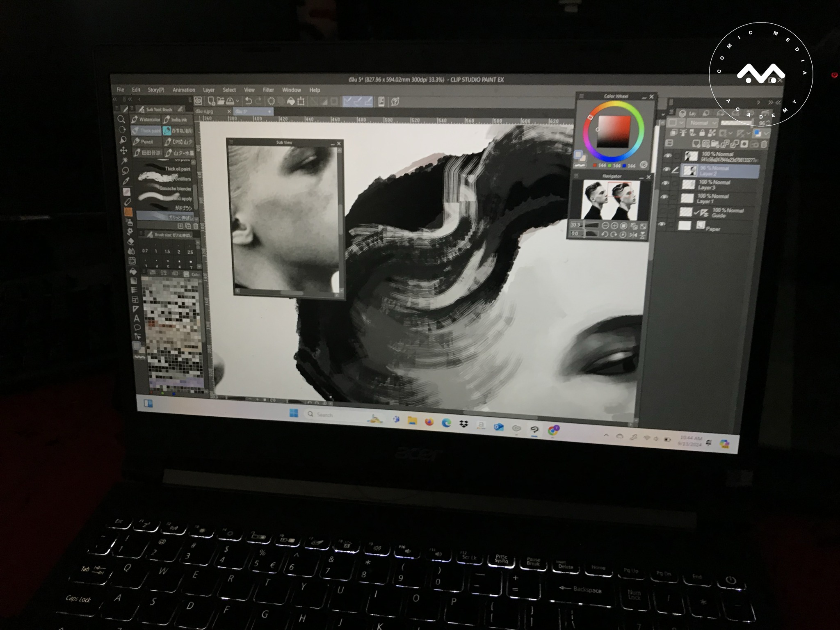840x630 pixels.
Task: Toggle visibility of the Paper layer
Action: coord(662,224)
